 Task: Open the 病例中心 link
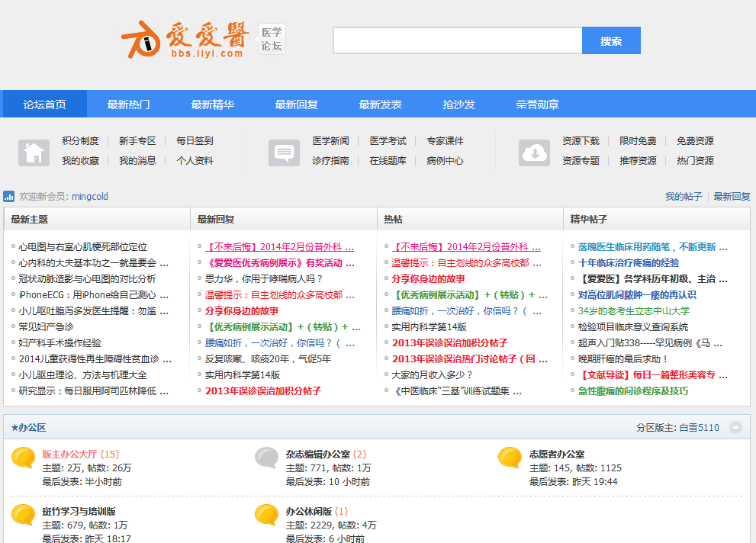tap(445, 160)
